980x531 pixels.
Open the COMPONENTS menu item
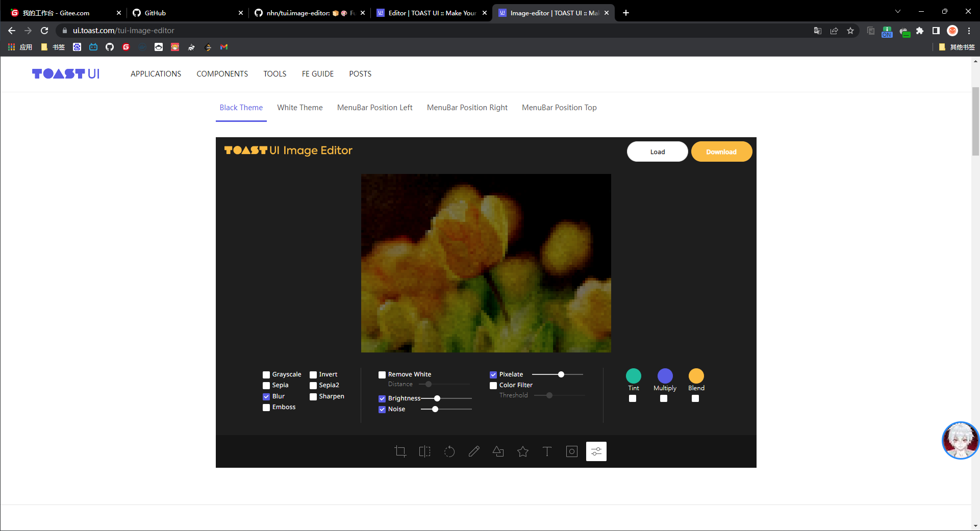[222, 74]
